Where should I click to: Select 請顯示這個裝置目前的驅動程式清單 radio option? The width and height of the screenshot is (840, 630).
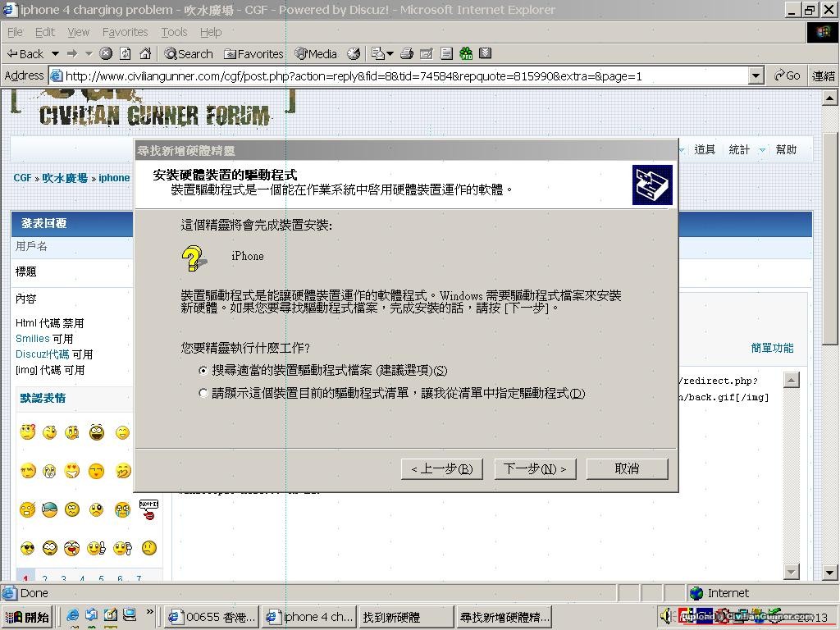click(x=203, y=394)
